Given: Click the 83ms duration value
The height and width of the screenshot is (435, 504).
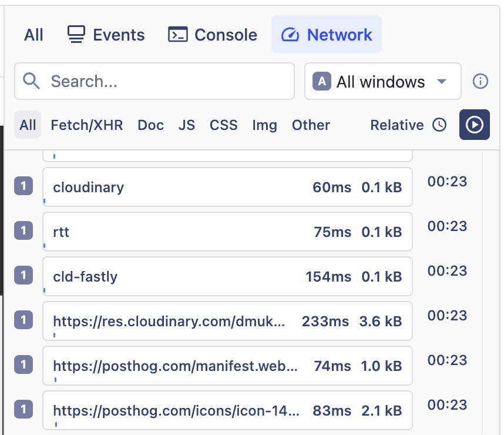Looking at the screenshot, I should tap(332, 411).
